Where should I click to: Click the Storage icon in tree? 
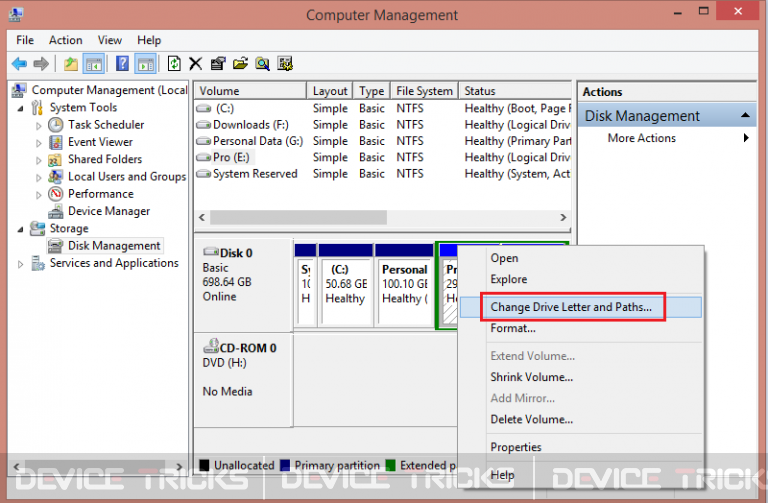click(x=37, y=228)
